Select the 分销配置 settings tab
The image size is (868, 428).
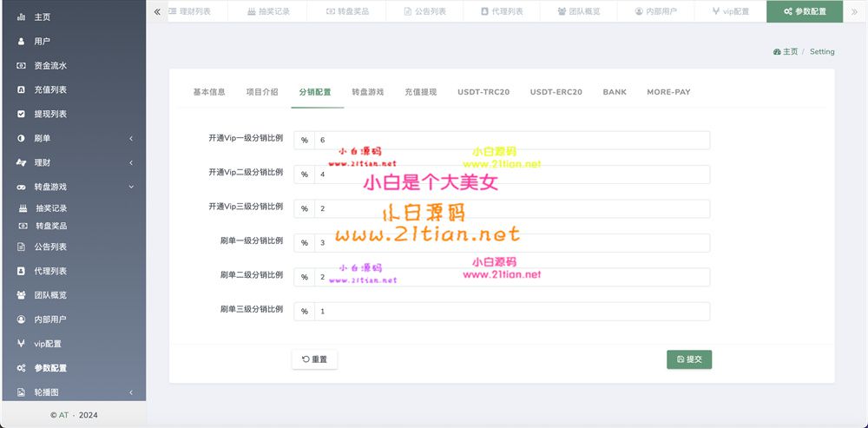(315, 92)
